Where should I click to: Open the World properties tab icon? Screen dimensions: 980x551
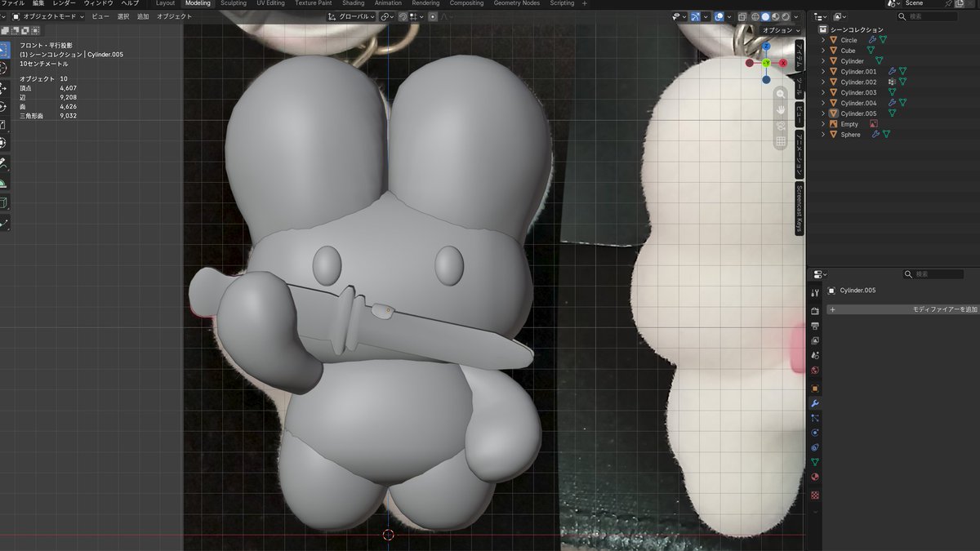pyautogui.click(x=814, y=370)
